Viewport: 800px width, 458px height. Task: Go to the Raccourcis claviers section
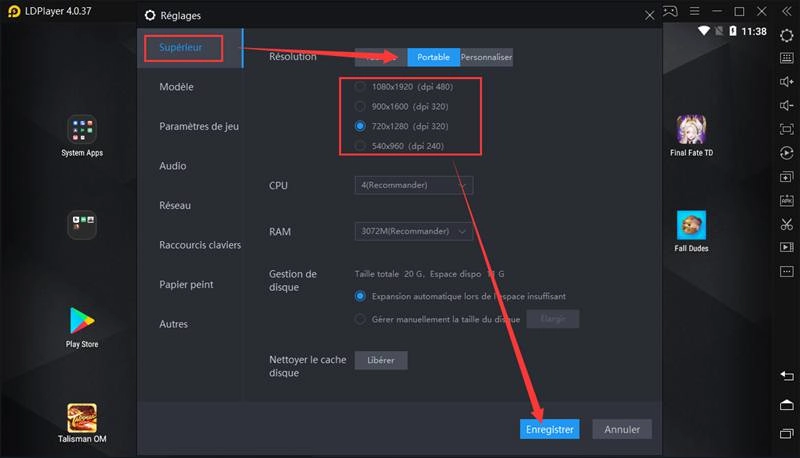pos(199,245)
